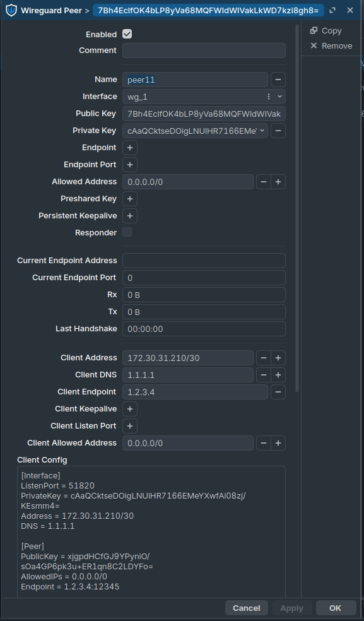Click the Copy icon in side panel

[x=314, y=30]
